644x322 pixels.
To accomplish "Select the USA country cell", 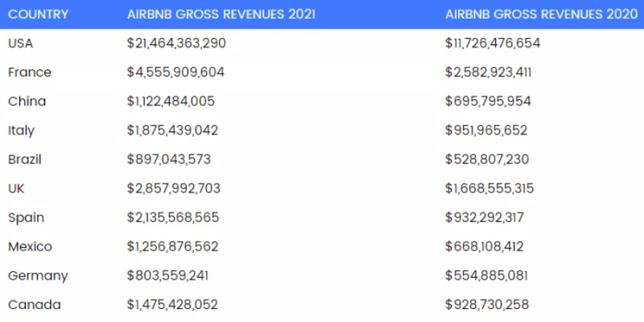I will 21,43.
